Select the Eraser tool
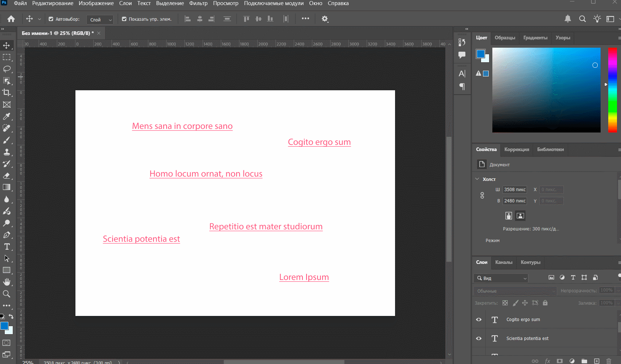The image size is (621, 364). coord(7,176)
